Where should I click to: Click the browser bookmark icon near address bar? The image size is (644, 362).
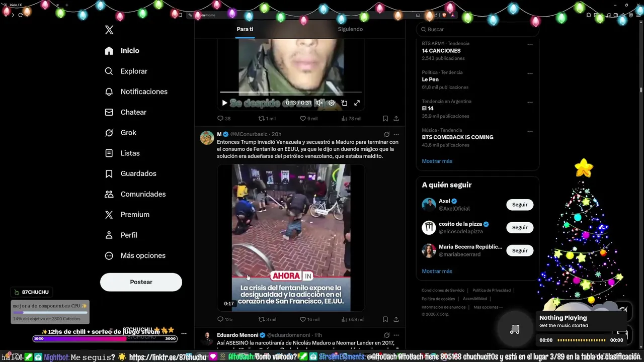pos(181,15)
